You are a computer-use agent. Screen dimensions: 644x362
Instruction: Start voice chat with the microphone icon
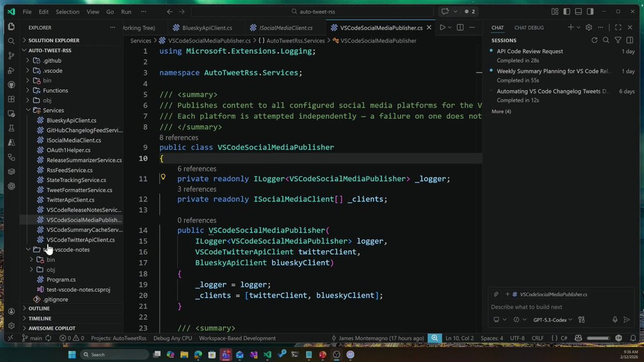pyautogui.click(x=615, y=320)
